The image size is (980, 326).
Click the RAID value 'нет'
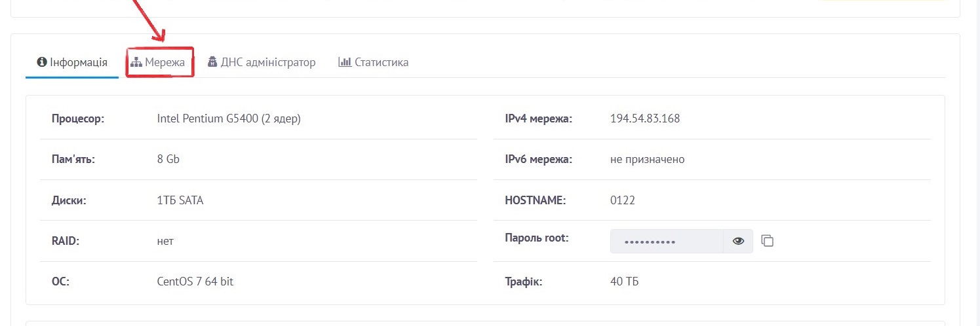coord(165,242)
